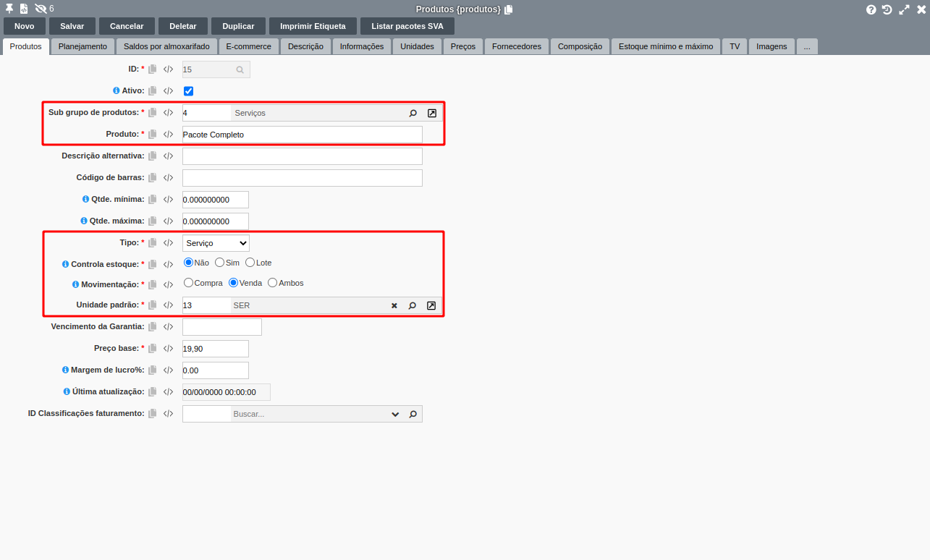Screen dimensions: 930x560
Task: Open the Tipo dropdown showing Serviço
Action: click(216, 243)
